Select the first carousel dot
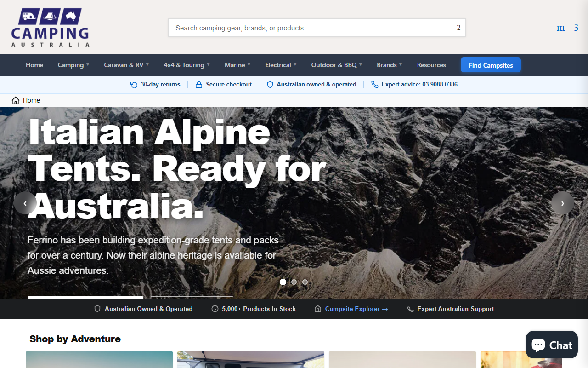 pyautogui.click(x=283, y=282)
